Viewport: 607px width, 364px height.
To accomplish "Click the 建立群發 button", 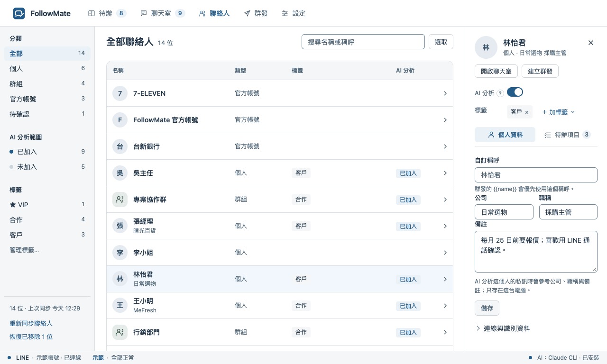I will tap(540, 71).
